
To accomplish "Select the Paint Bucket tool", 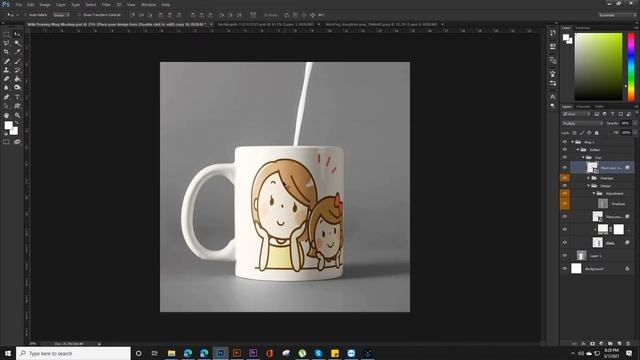I will pos(17,79).
